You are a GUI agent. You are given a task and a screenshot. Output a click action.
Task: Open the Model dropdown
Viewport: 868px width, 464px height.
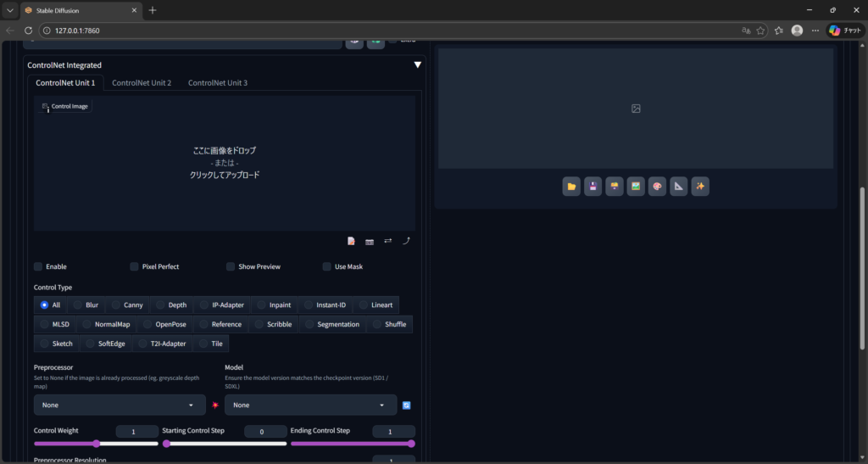click(310, 405)
